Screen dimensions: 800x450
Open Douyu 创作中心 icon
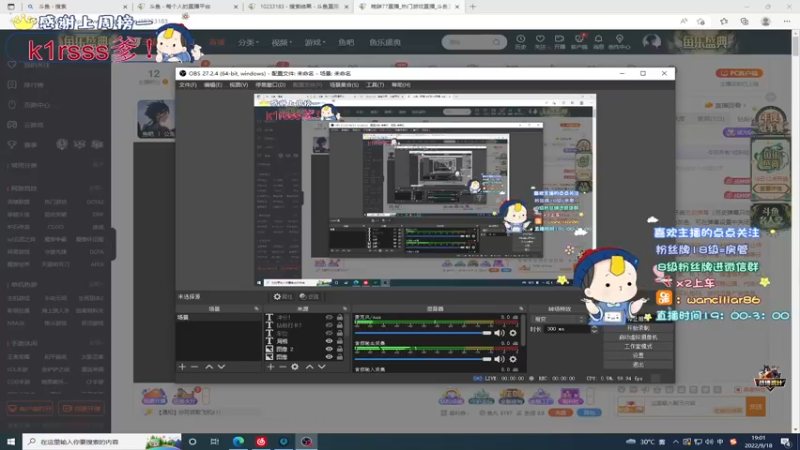(619, 42)
